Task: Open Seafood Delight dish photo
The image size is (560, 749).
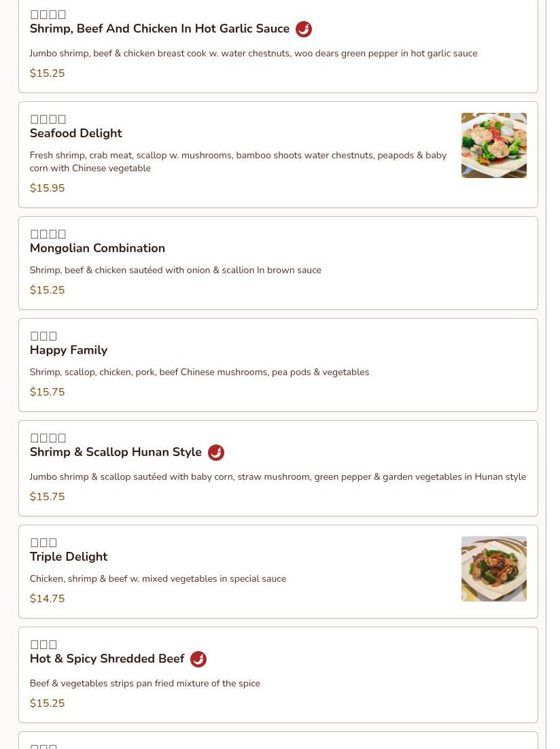Action: 493,145
